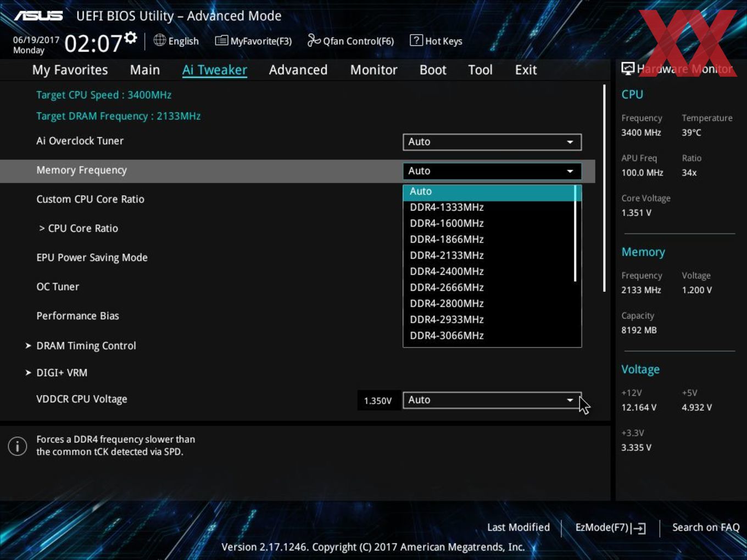Click the dropdown list scrollbar
This screenshot has height=560, width=747.
click(x=575, y=233)
